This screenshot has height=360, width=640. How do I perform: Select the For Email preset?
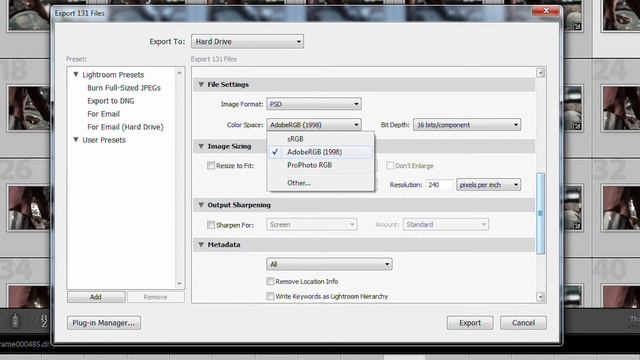[x=103, y=114]
